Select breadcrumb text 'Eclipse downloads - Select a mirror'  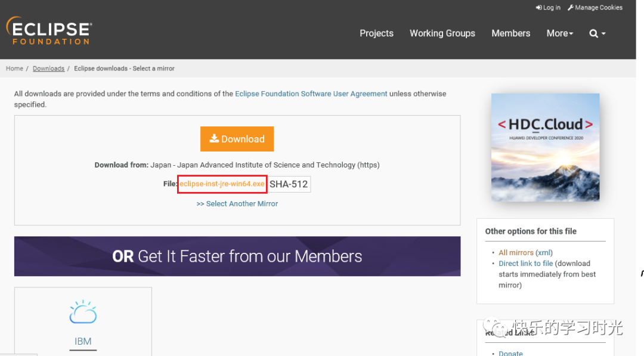coord(124,69)
